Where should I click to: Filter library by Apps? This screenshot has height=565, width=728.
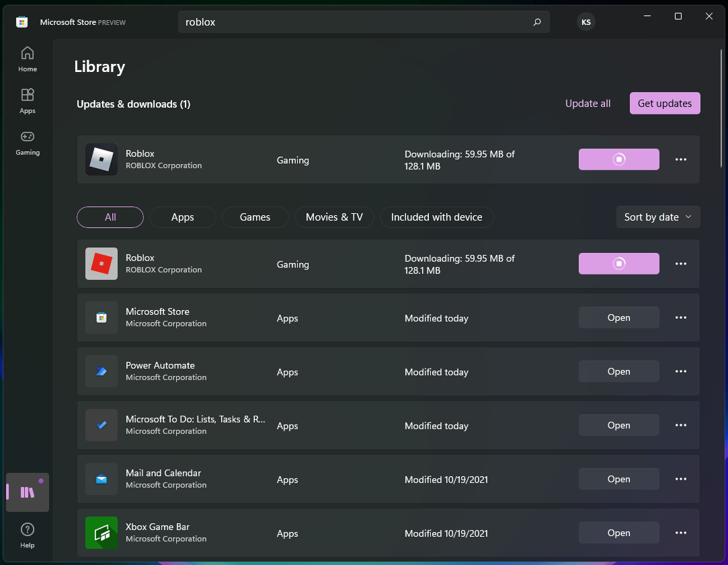click(182, 217)
